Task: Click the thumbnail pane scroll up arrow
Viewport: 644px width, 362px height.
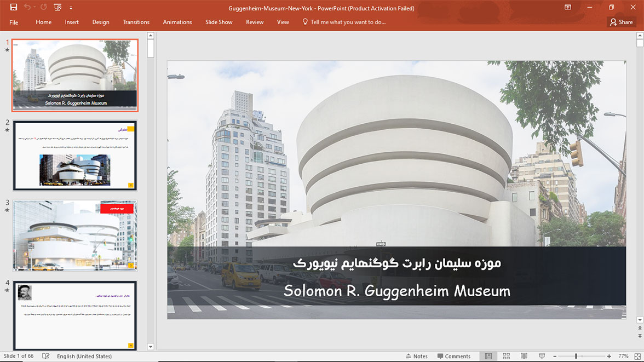Action: point(151,36)
